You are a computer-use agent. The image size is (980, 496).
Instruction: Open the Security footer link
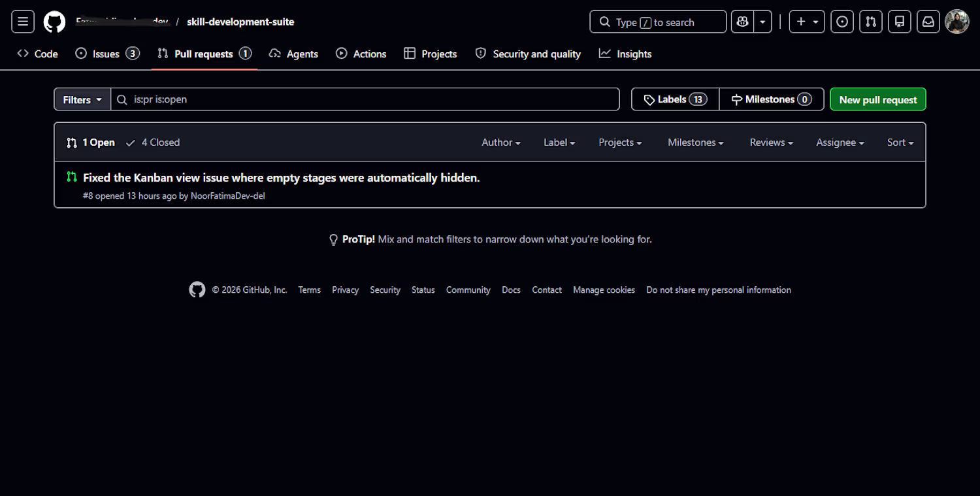point(385,290)
